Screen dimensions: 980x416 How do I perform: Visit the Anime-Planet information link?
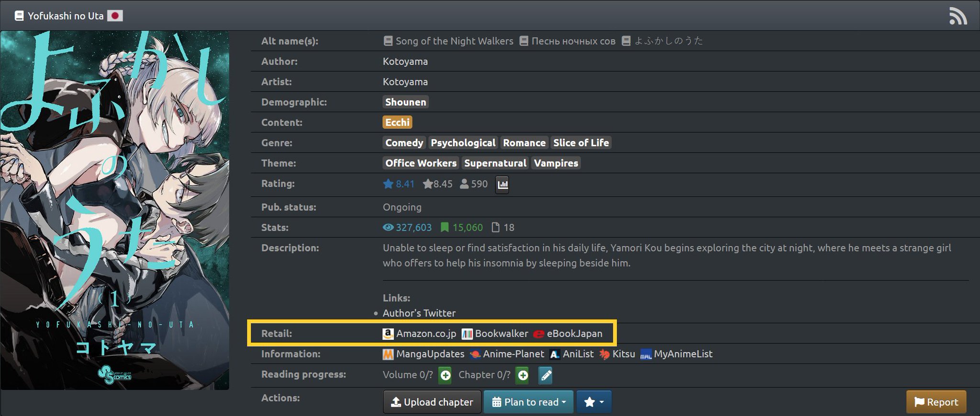pyautogui.click(x=507, y=354)
